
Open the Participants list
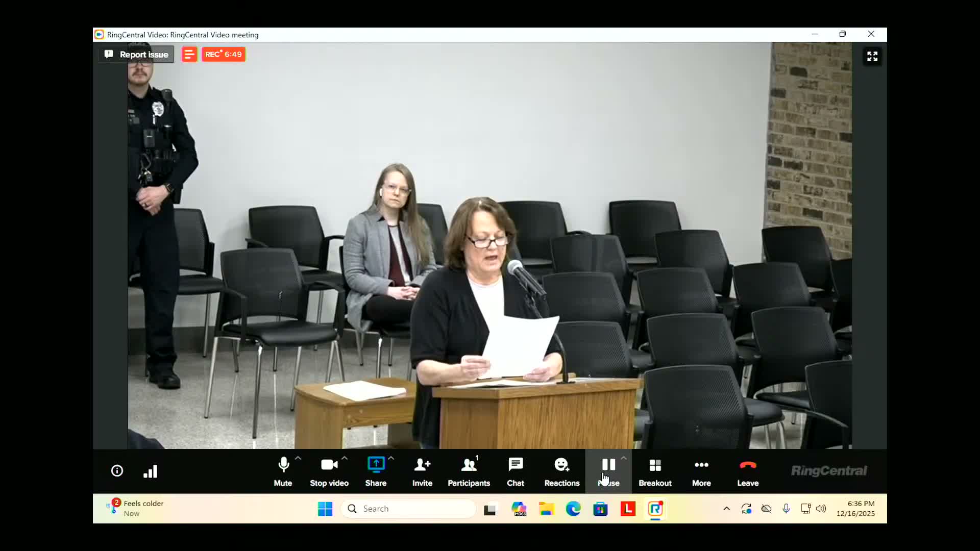(x=469, y=470)
